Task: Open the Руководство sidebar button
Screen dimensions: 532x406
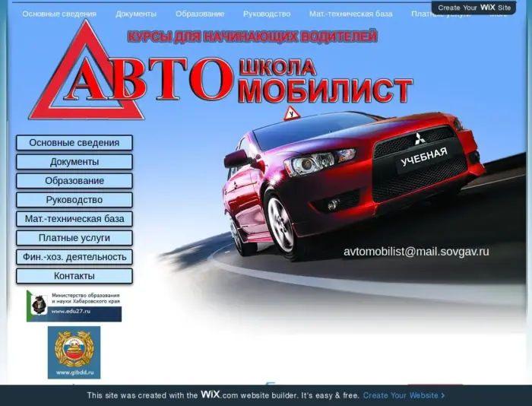Action: [x=74, y=200]
